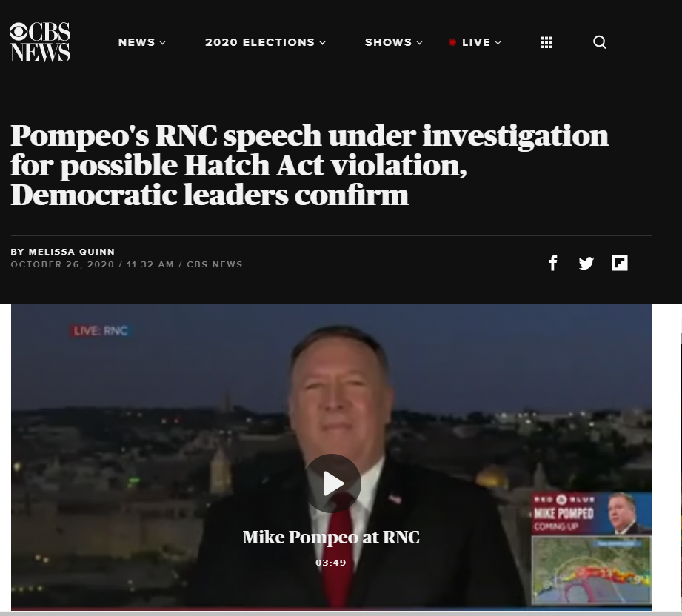Open the grid apps menu icon
The height and width of the screenshot is (616, 682).
[x=546, y=42]
